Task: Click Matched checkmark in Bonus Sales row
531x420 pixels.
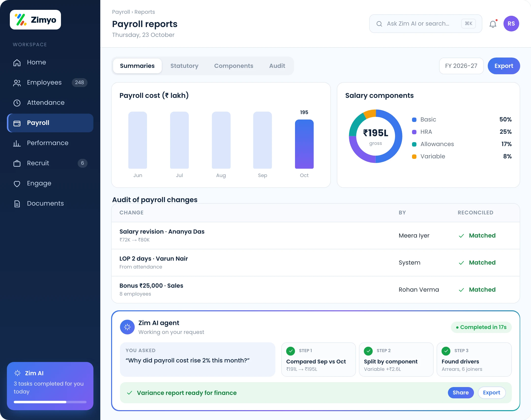Action: click(461, 290)
